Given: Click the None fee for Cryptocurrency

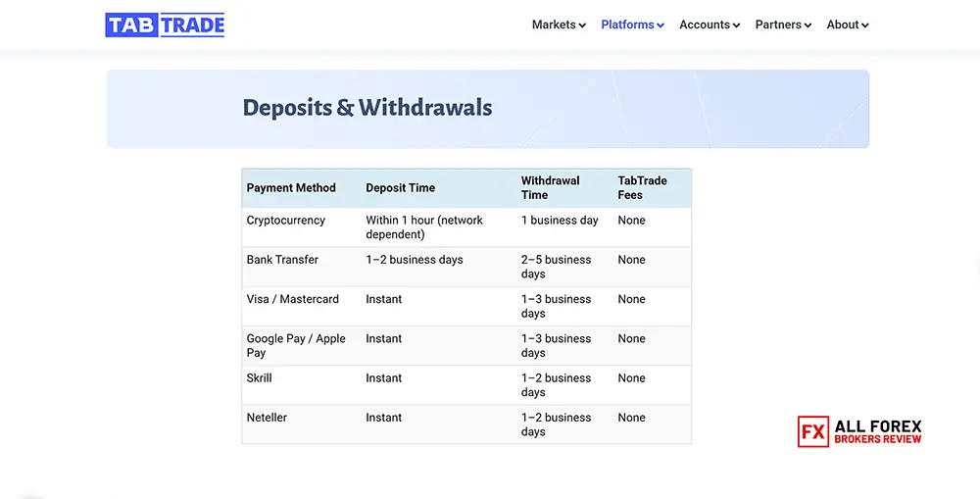Looking at the screenshot, I should [631, 221].
